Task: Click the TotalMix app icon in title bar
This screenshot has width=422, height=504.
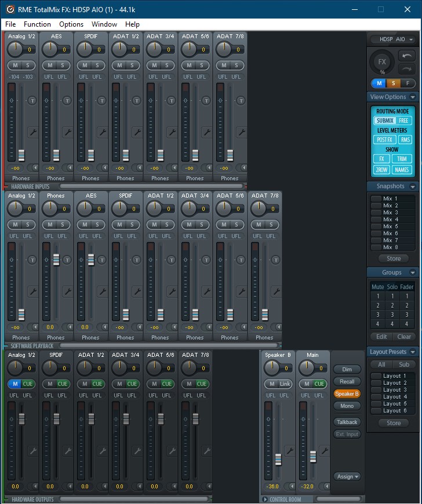Action: point(10,9)
